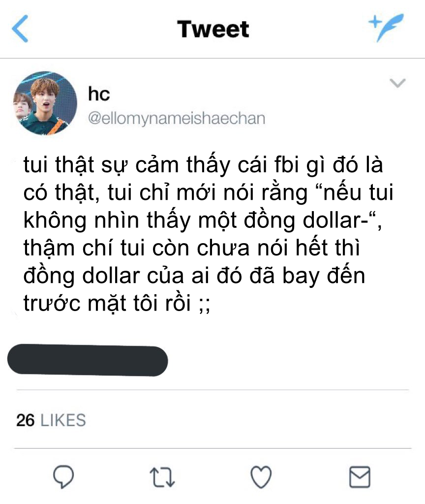425x504 pixels.
Task: Like the tweet with the heart icon
Action: pos(261,477)
